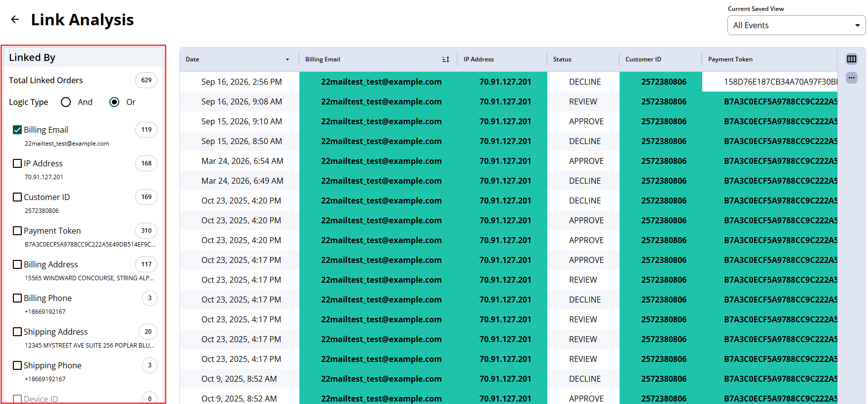868x404 pixels.
Task: Open the Current Saved View dropdown
Action: pos(796,25)
